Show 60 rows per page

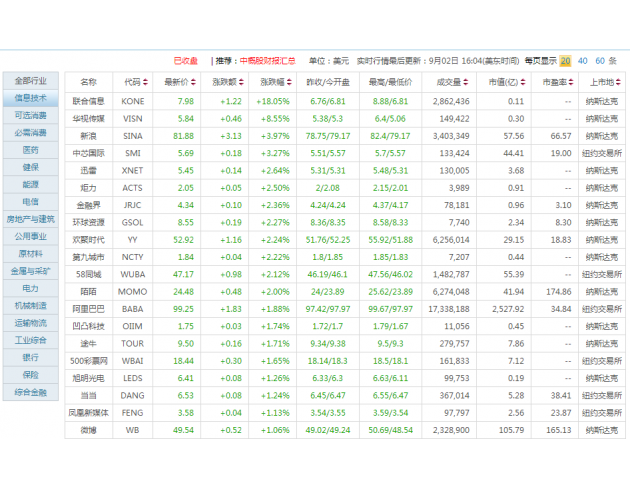click(600, 61)
